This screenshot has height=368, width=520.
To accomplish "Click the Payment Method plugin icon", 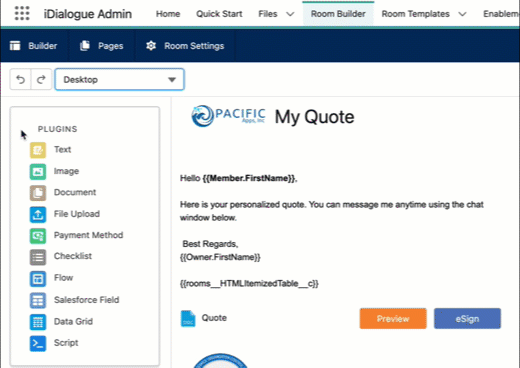I will point(38,235).
